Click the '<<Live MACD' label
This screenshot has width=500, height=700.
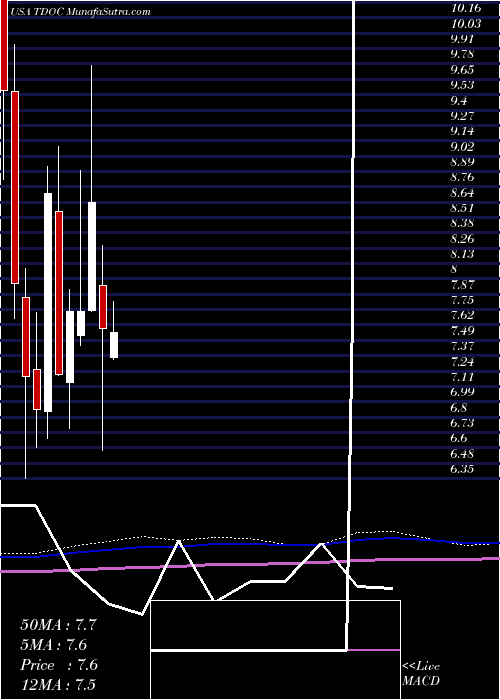[x=421, y=674]
